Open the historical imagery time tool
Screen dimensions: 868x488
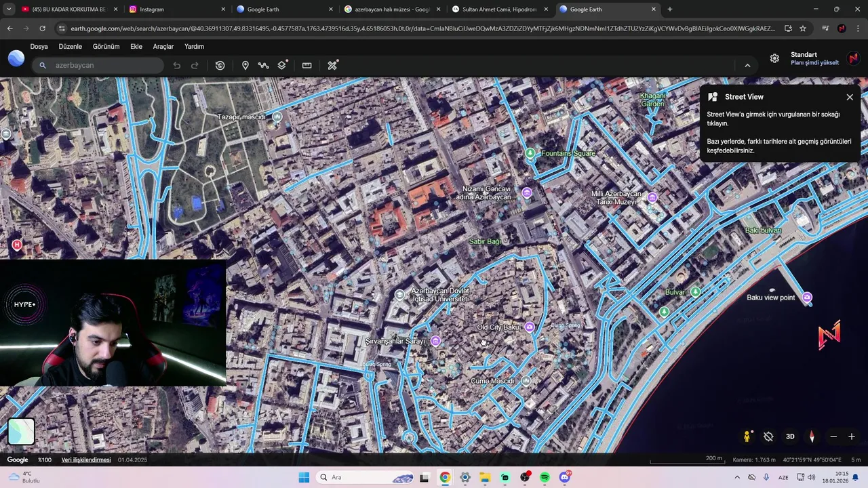[x=220, y=65]
